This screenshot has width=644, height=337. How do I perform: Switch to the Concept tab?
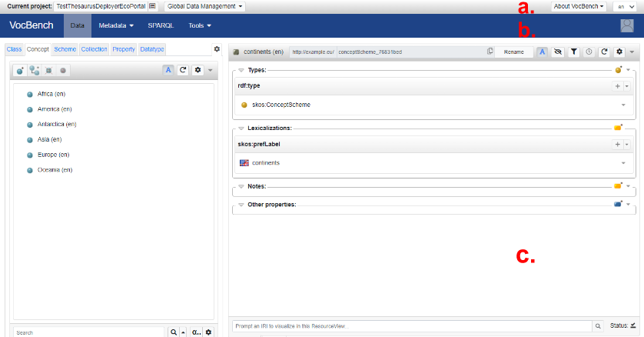tap(38, 49)
